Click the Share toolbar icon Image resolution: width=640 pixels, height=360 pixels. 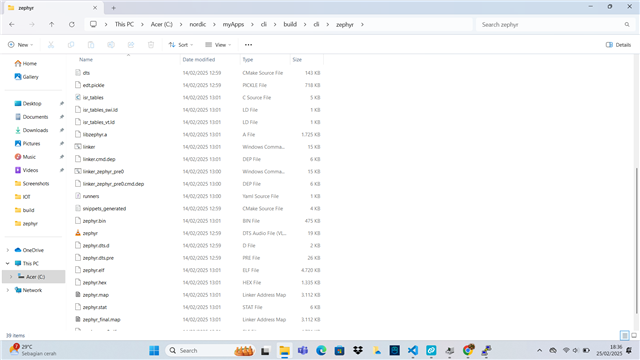click(131, 45)
